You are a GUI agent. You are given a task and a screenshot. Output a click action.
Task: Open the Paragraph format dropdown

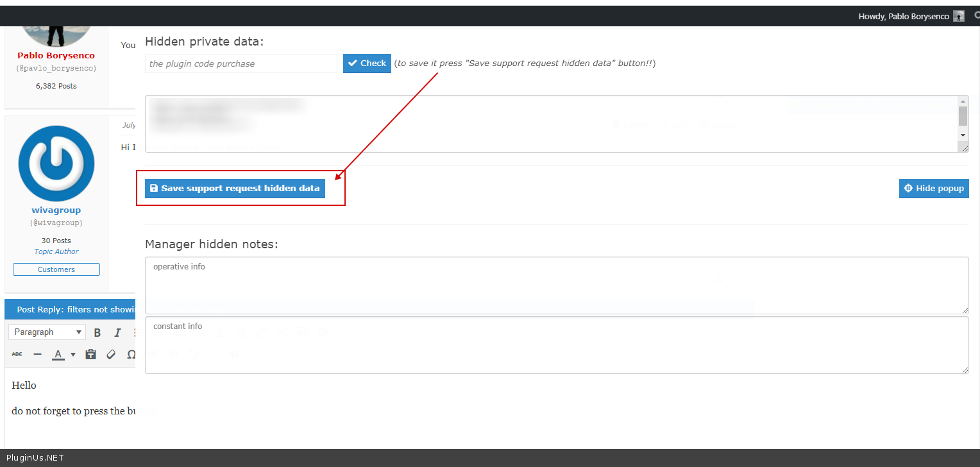coord(48,332)
